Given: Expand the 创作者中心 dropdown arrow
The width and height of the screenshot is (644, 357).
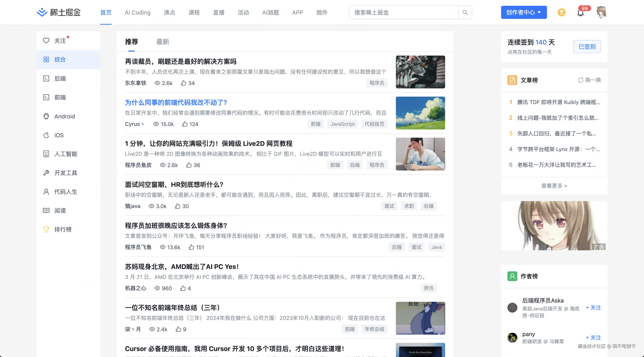Looking at the screenshot, I should pos(539,12).
